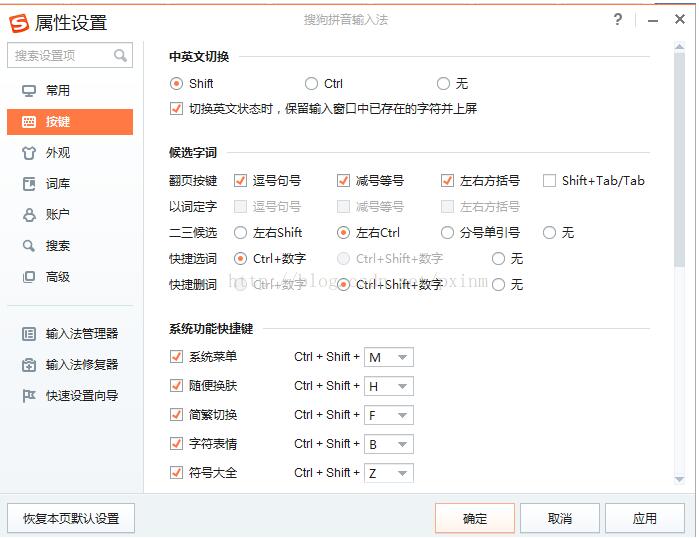Toggle 符号大全 hotkey checkbox
This screenshot has width=699, height=538.
click(x=177, y=472)
